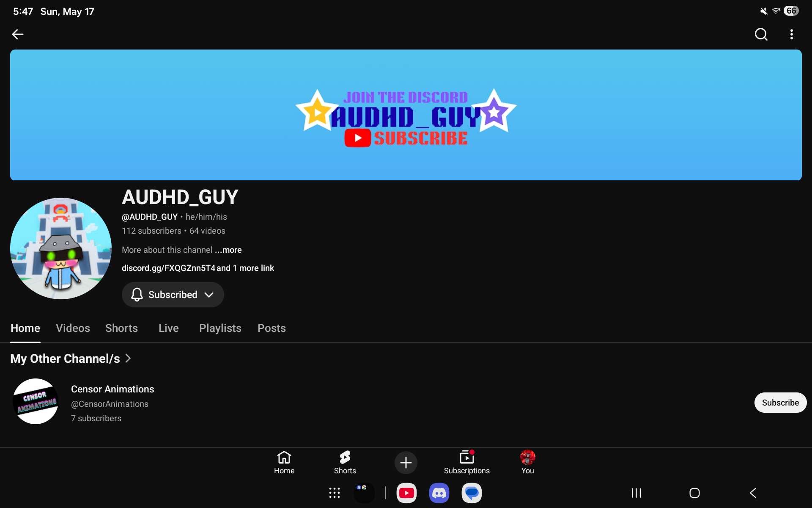Image resolution: width=812 pixels, height=508 pixels.
Task: Show recent apps with the system button
Action: point(636,493)
